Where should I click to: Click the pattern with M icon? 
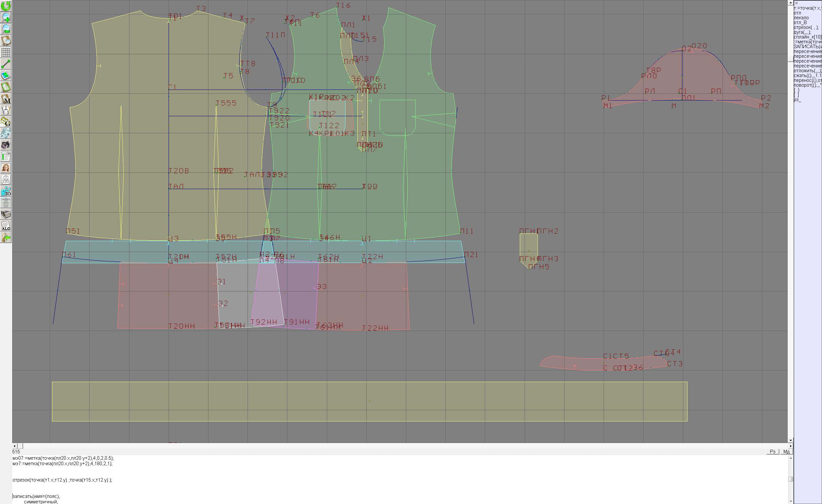(6, 99)
